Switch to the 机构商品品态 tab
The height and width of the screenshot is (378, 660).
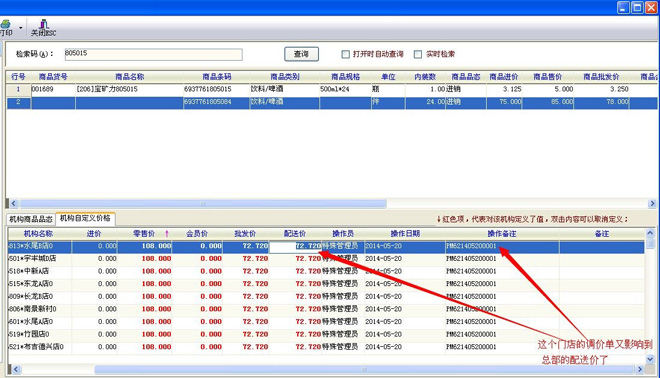[x=31, y=219]
